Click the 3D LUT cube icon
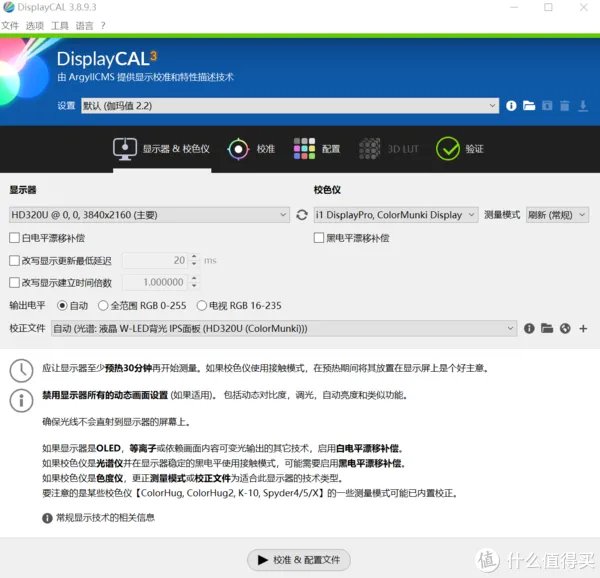 [370, 149]
